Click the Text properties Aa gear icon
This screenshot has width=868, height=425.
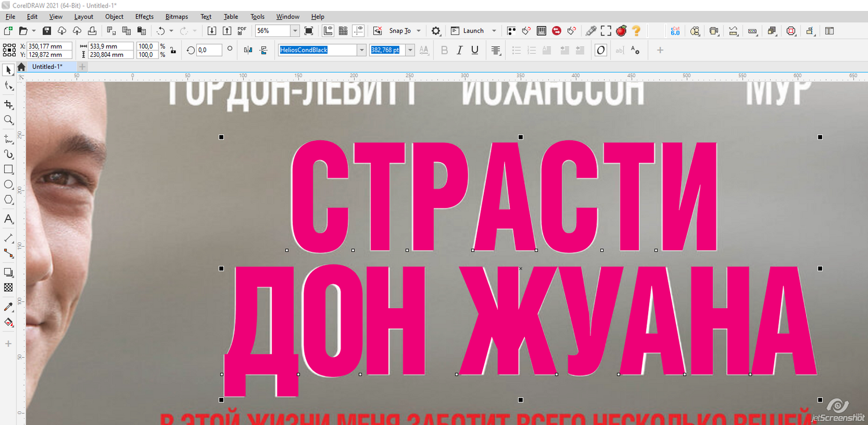635,50
